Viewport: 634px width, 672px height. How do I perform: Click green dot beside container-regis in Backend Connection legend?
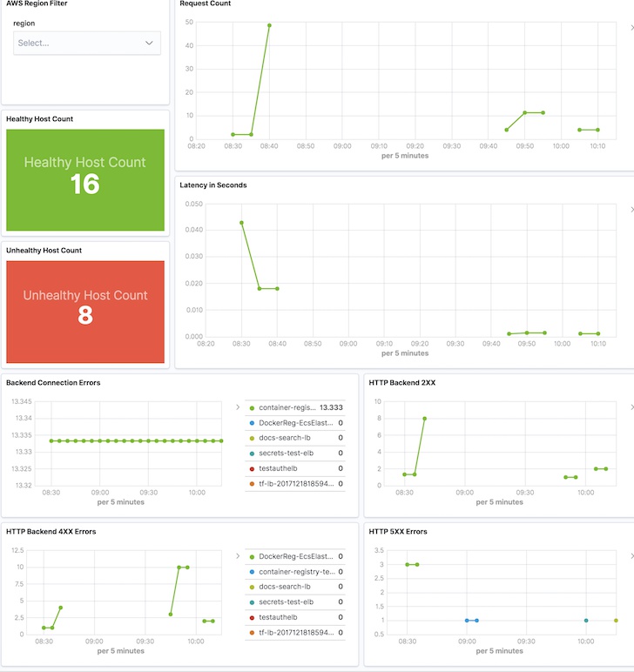pyautogui.click(x=252, y=407)
